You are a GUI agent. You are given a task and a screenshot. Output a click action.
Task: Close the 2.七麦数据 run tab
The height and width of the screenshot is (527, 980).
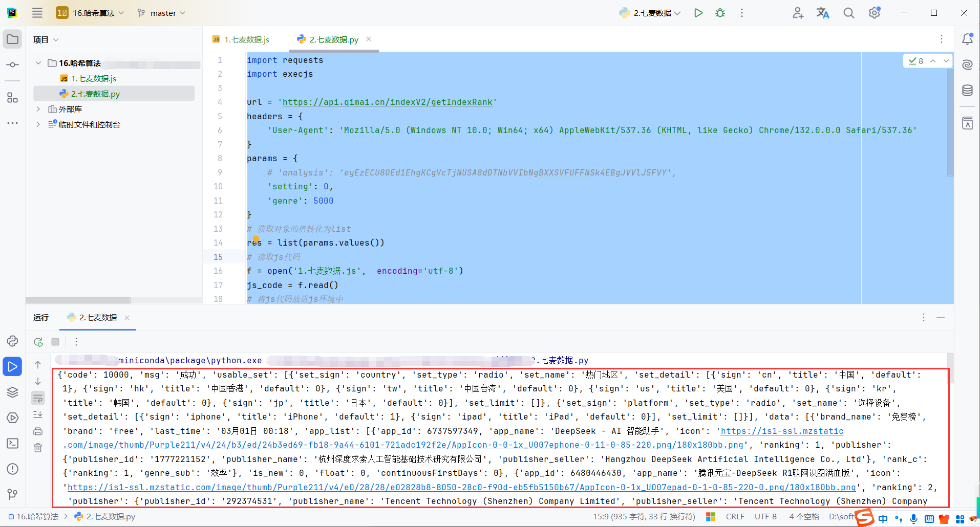coord(127,318)
